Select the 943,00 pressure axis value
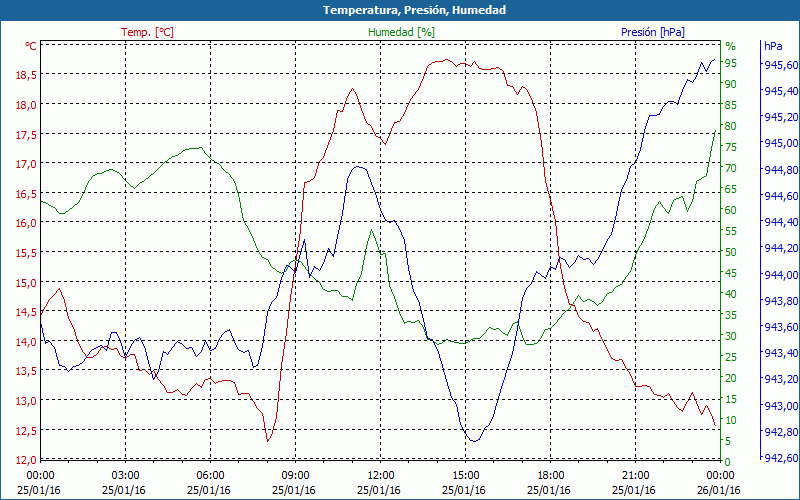The width and height of the screenshot is (800, 500). point(781,406)
